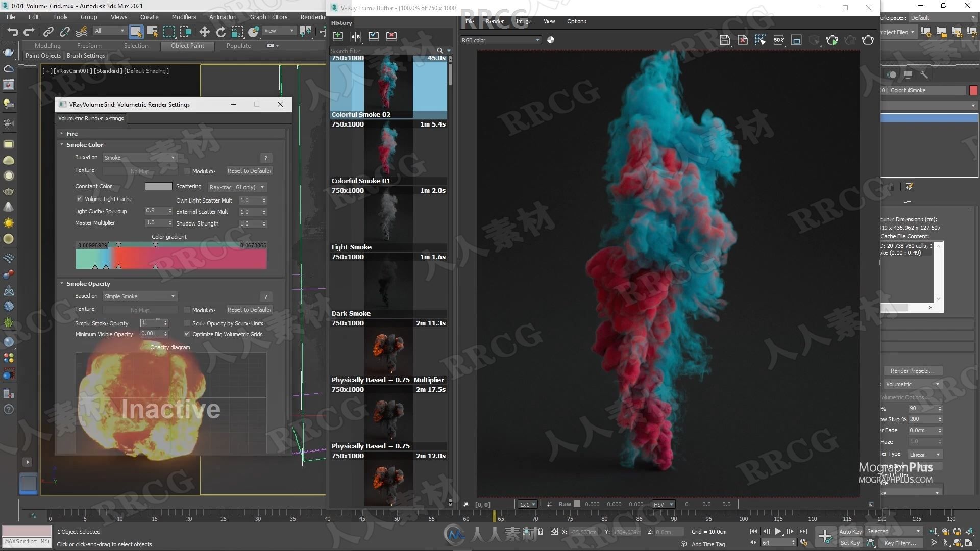Enable Optimize Bin Volumetric Grids checkbox
The image size is (980, 551).
click(x=187, y=334)
